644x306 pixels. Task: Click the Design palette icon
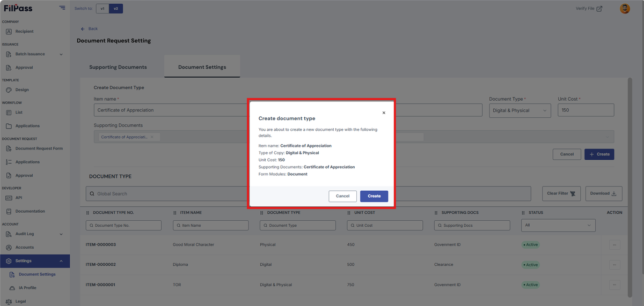tap(9, 90)
